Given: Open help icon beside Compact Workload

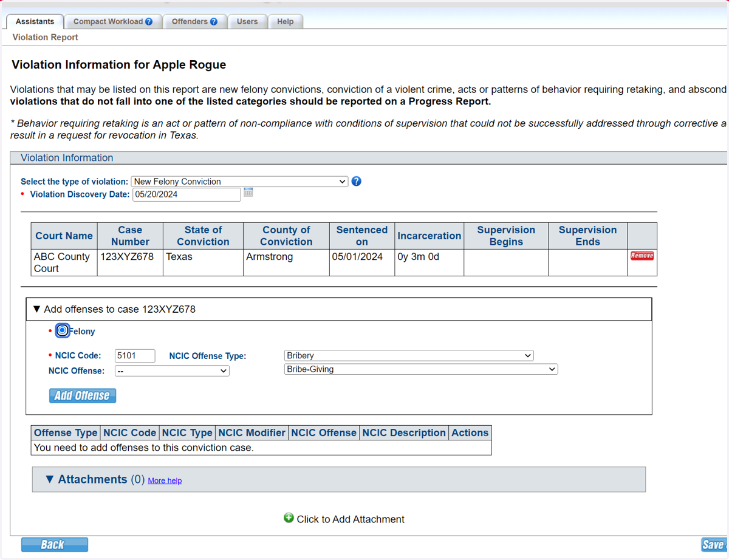Looking at the screenshot, I should click(149, 22).
